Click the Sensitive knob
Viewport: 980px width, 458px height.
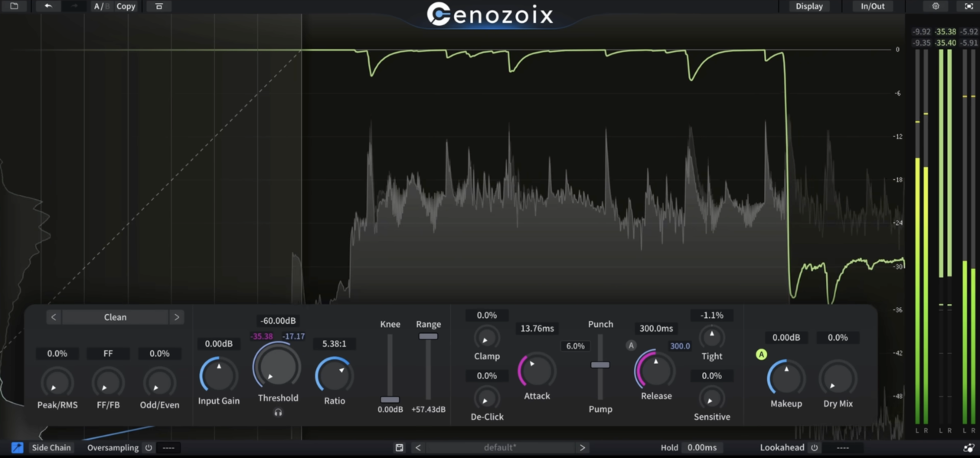coord(712,397)
